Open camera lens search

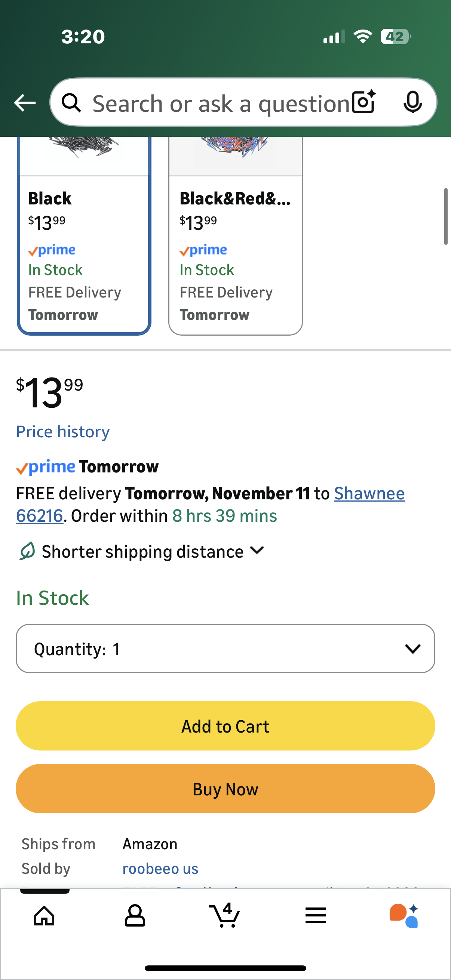pos(363,102)
